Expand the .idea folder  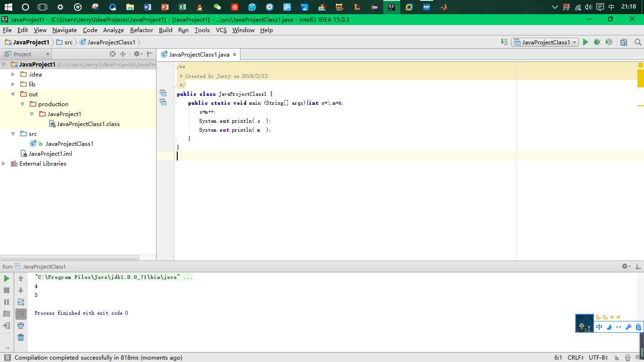pos(13,74)
